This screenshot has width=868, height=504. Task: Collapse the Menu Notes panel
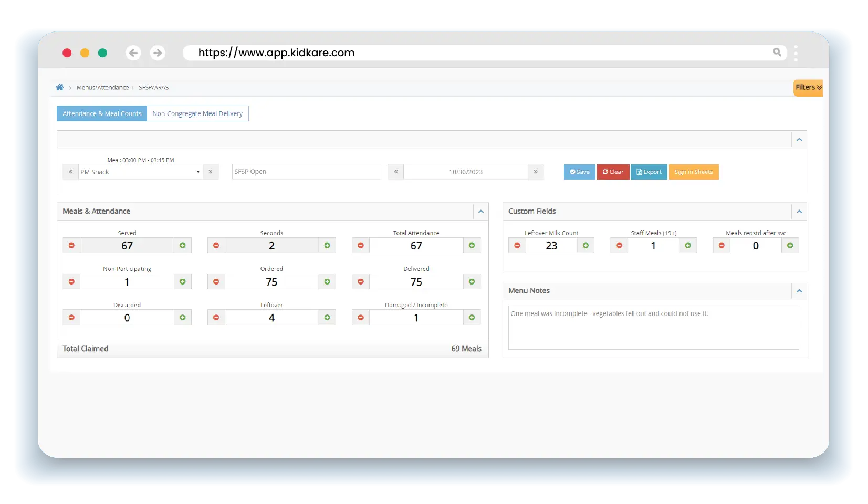point(799,291)
